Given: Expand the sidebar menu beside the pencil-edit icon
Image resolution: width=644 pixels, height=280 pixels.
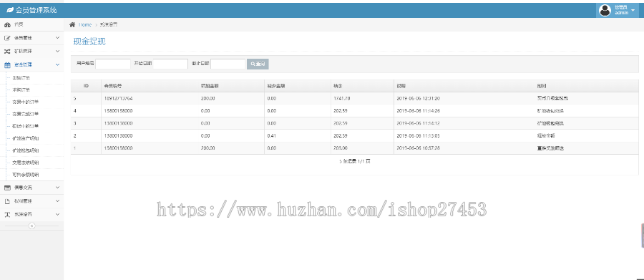Looking at the screenshot, I should click(x=57, y=38).
